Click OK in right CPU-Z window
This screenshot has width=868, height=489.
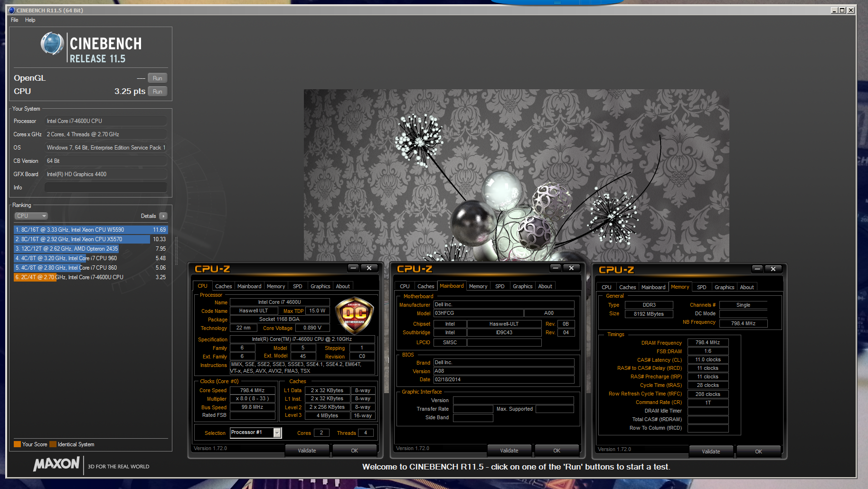(x=759, y=451)
